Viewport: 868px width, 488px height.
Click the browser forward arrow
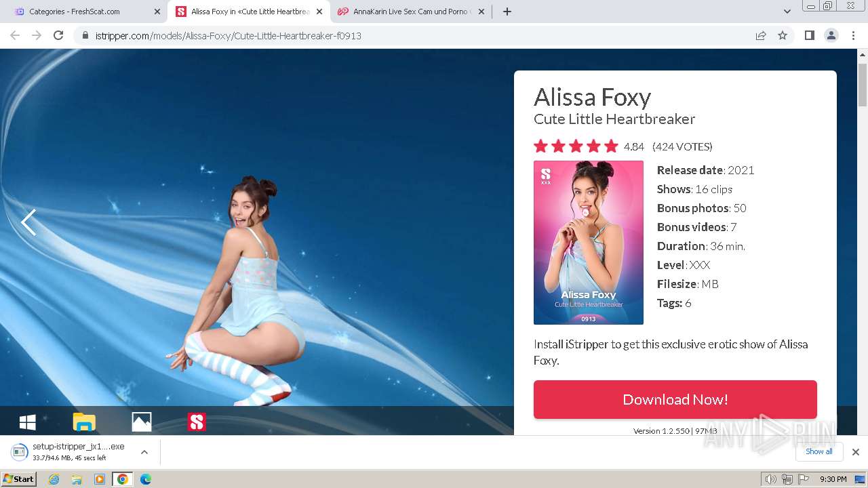pyautogui.click(x=37, y=35)
